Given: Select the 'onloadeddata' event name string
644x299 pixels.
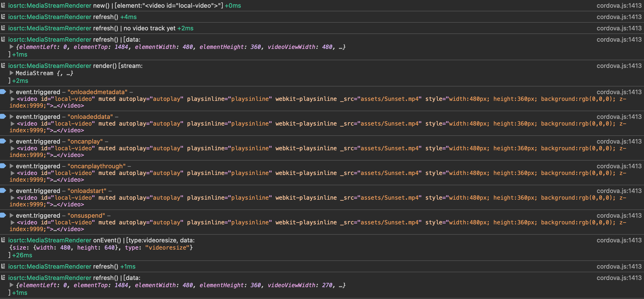Looking at the screenshot, I should click(x=90, y=117).
